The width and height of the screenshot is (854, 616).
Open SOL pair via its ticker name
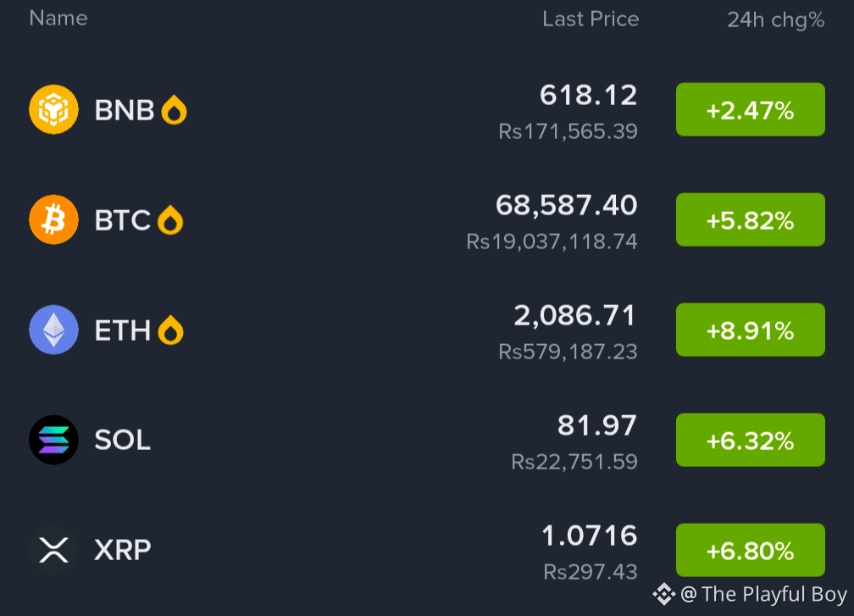pos(123,440)
